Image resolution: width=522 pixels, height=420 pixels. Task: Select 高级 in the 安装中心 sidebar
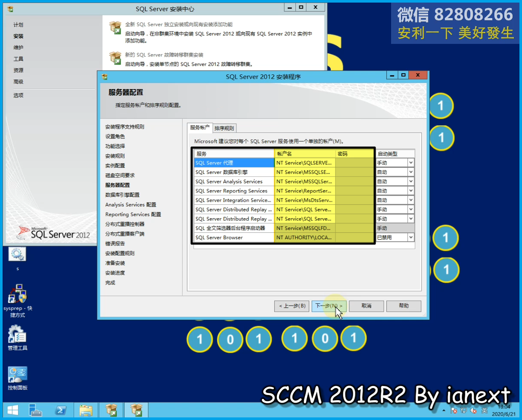pyautogui.click(x=19, y=82)
